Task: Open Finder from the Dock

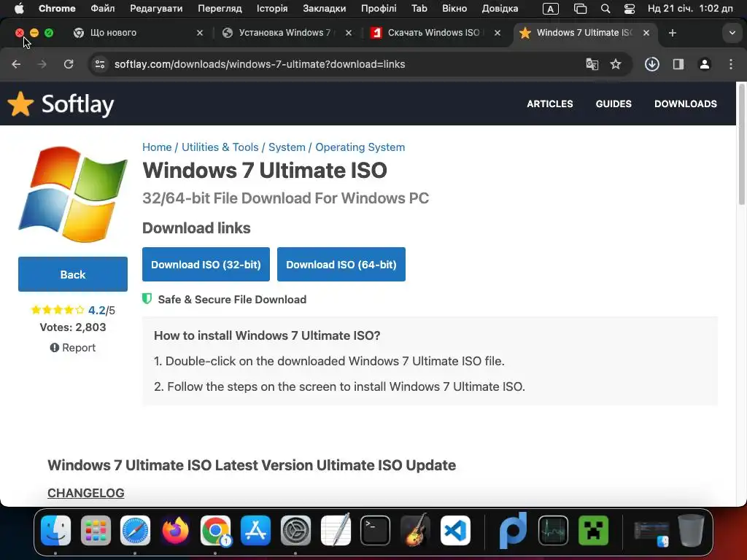Action: point(55,531)
